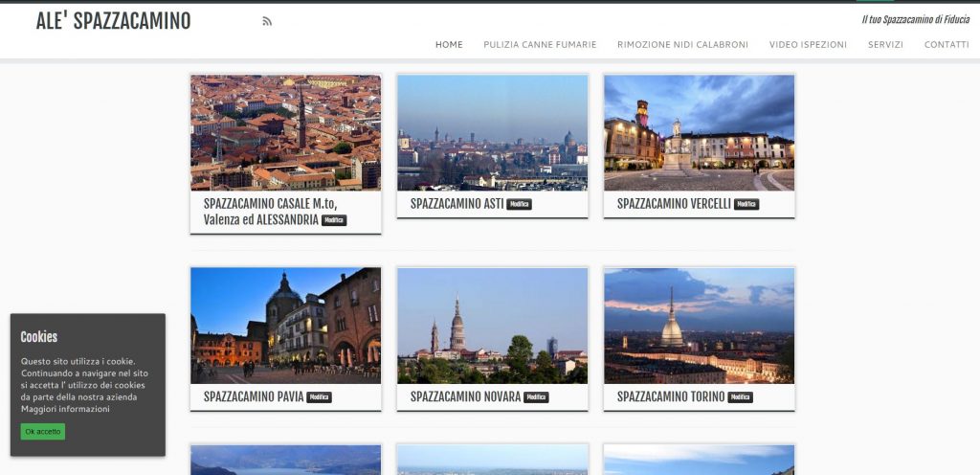Accept cookies with Ok accetto button
The width and height of the screenshot is (980, 475).
click(43, 432)
